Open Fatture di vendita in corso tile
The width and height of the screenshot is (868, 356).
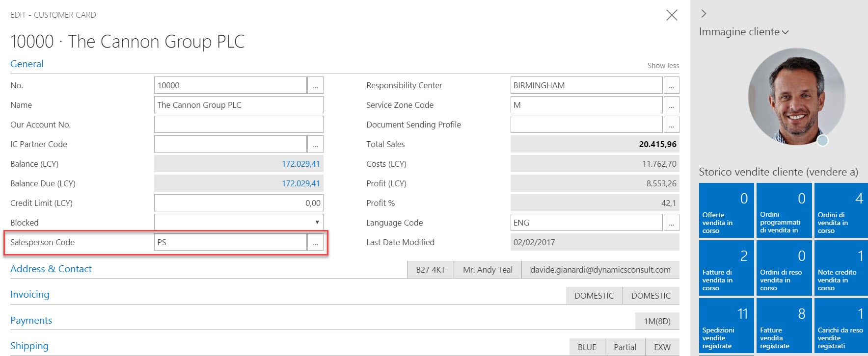click(x=726, y=268)
